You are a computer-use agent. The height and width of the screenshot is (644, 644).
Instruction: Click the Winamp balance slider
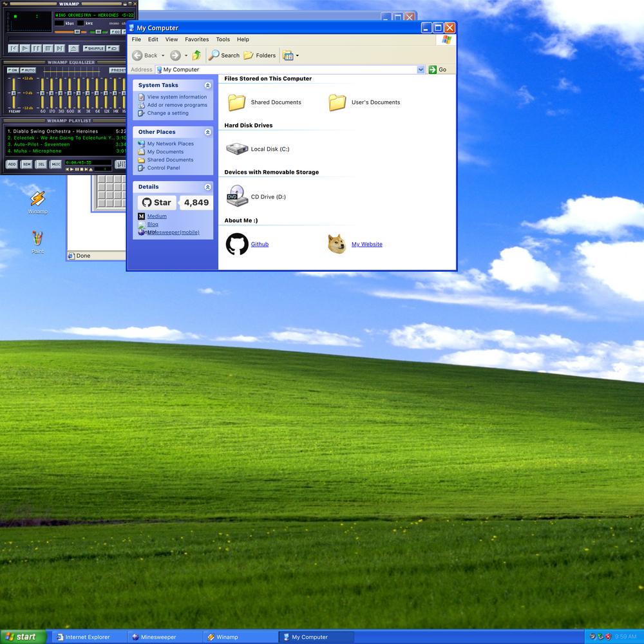pos(99,32)
